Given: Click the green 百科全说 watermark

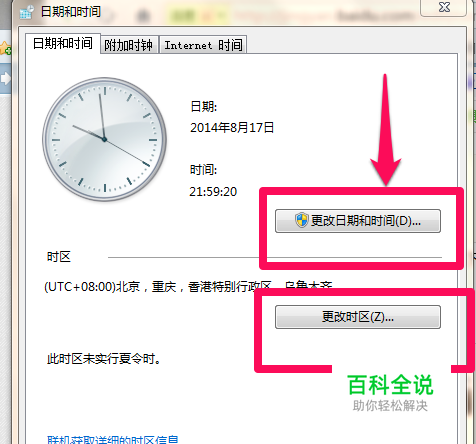Looking at the screenshot, I should 390,385.
